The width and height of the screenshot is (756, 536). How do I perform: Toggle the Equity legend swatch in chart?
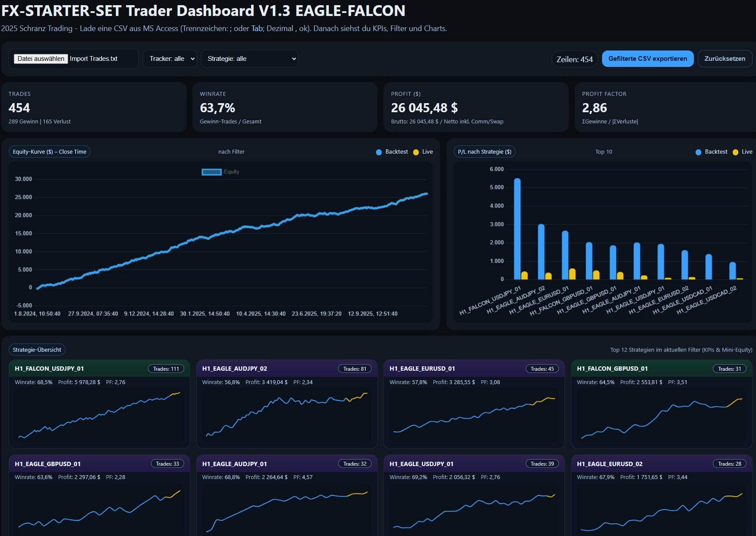click(x=211, y=172)
